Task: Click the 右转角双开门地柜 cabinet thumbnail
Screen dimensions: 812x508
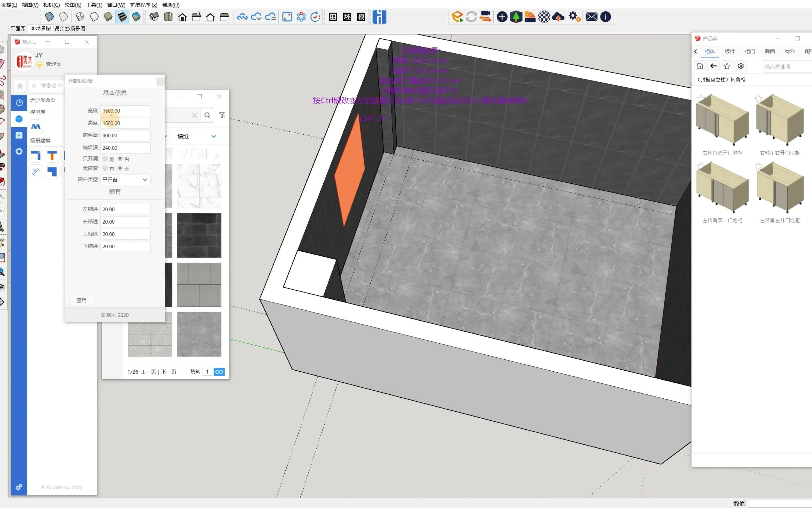Action: pyautogui.click(x=722, y=120)
